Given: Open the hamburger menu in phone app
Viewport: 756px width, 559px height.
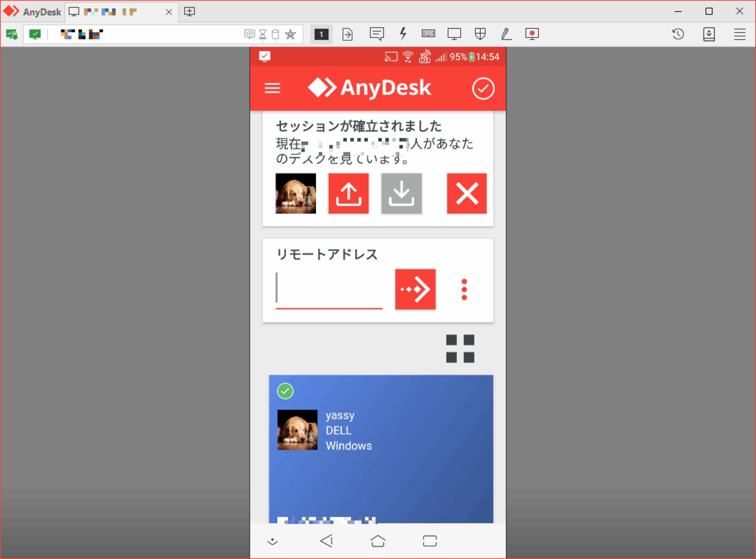Looking at the screenshot, I should (x=272, y=88).
